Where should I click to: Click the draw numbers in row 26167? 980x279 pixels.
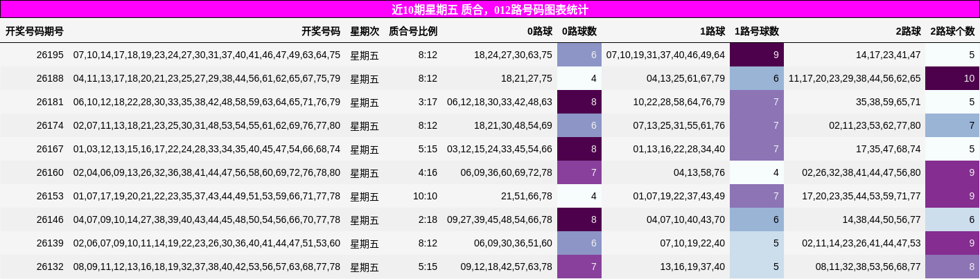[x=207, y=149]
